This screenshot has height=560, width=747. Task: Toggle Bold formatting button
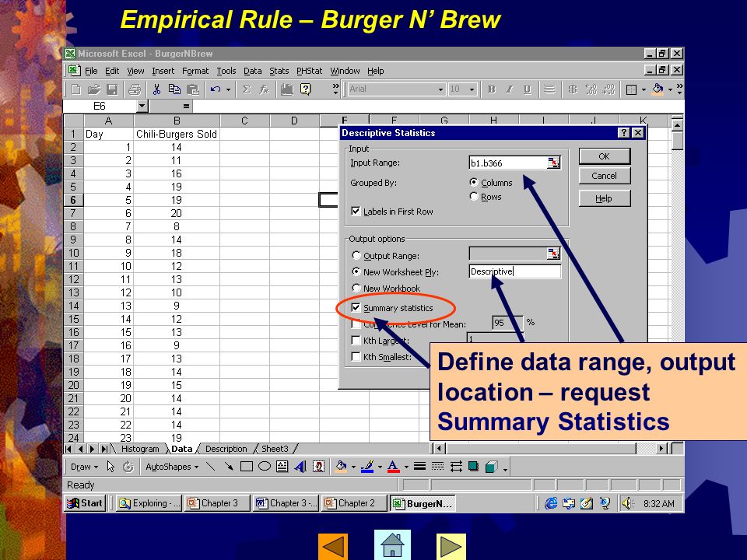[492, 89]
